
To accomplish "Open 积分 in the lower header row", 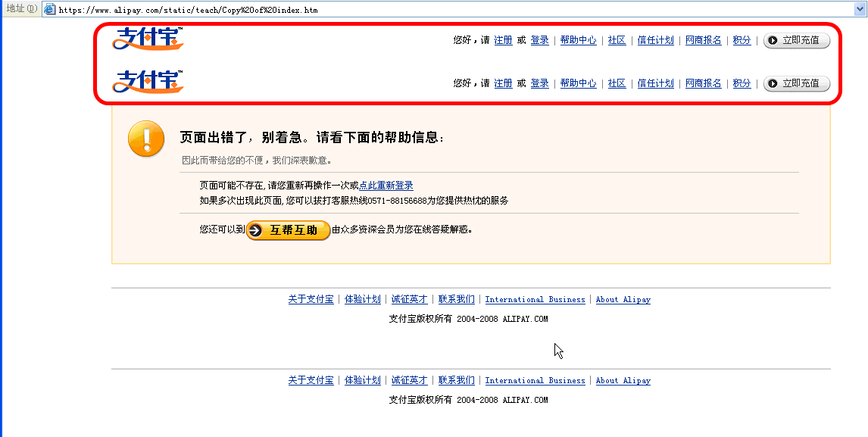I will [x=742, y=83].
